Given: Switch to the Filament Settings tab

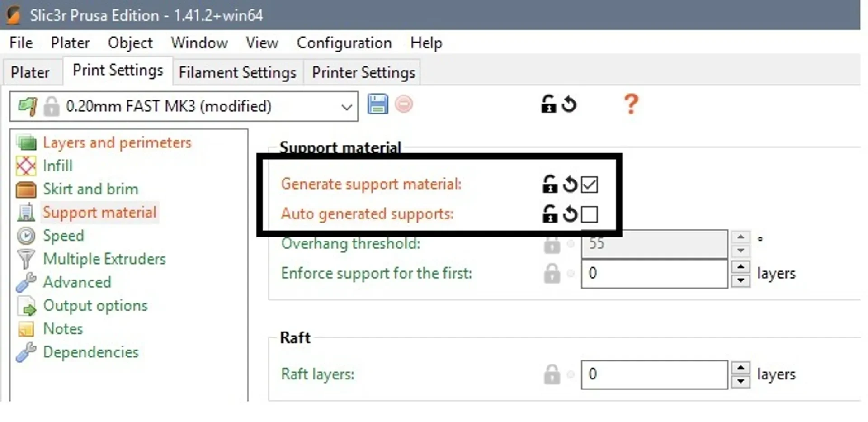Looking at the screenshot, I should point(237,72).
